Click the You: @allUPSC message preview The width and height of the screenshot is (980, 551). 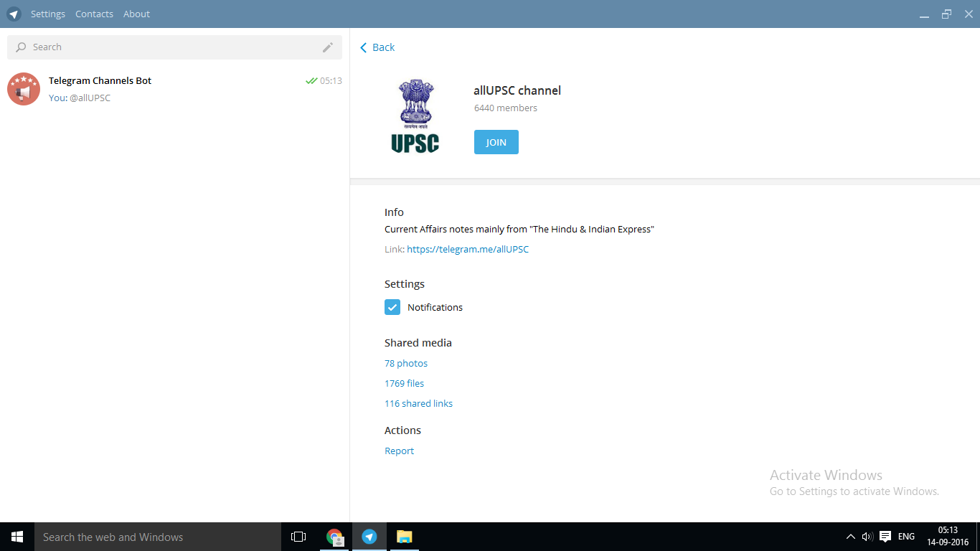[80, 98]
